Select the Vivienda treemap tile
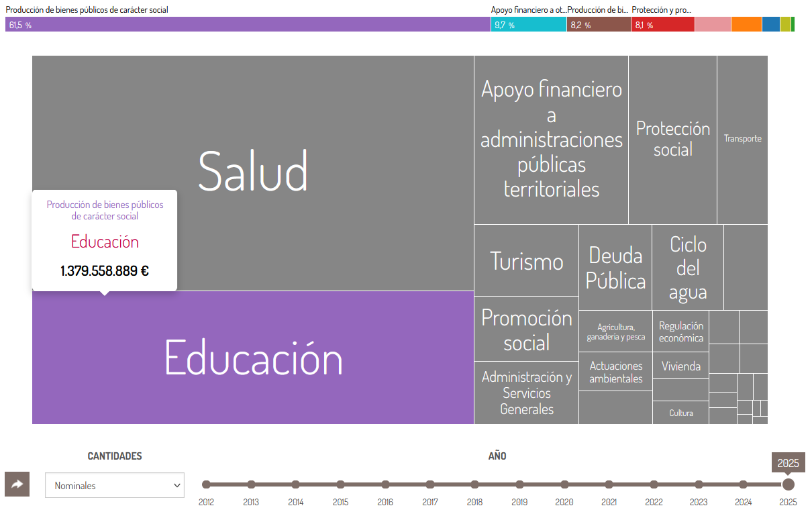 [680, 366]
